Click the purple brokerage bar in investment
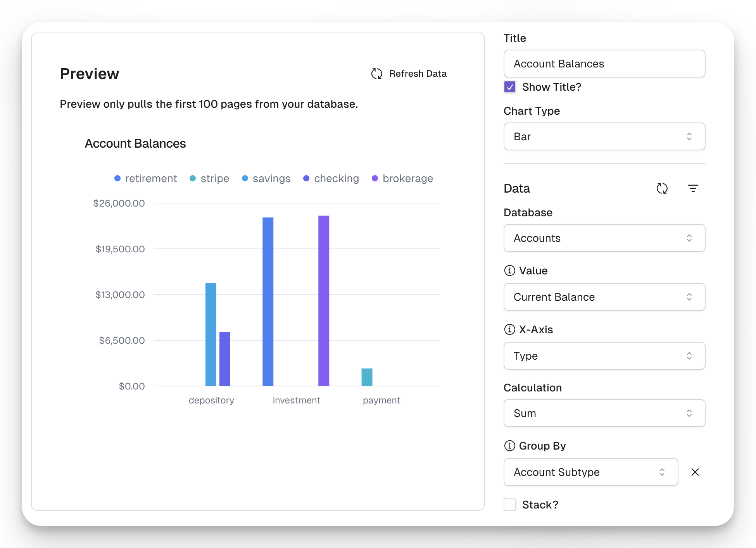Image resolution: width=756 pixels, height=548 pixels. click(x=324, y=301)
